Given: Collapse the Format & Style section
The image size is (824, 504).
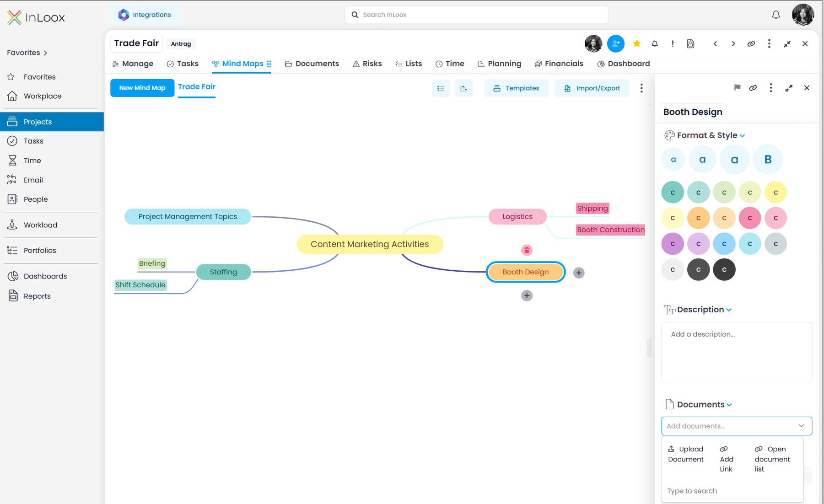Looking at the screenshot, I should pyautogui.click(x=742, y=136).
